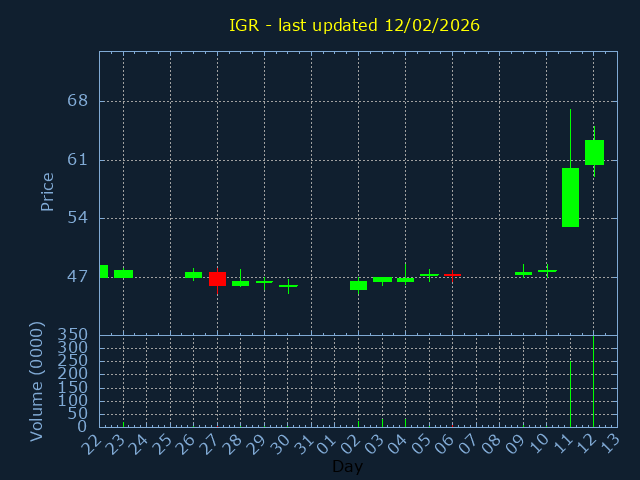This screenshot has height=480, width=640.
Task: Click the green candlestick on day 26
Action: coord(193,274)
